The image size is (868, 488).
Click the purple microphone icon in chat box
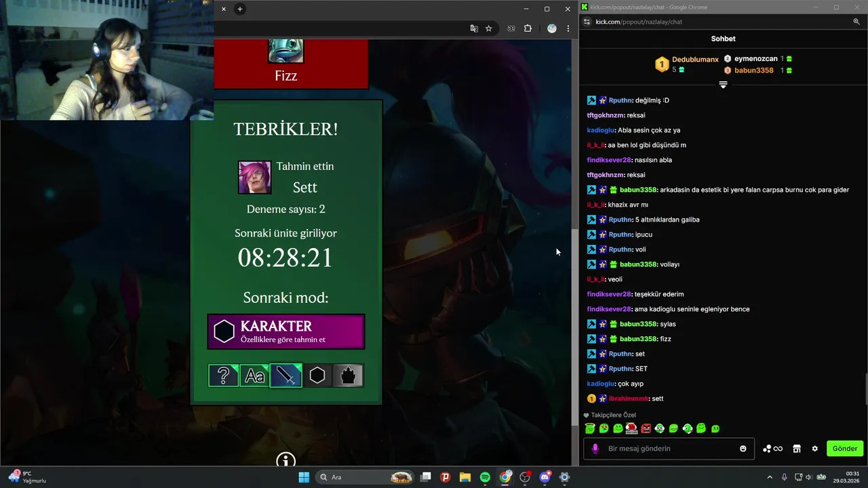click(595, 449)
